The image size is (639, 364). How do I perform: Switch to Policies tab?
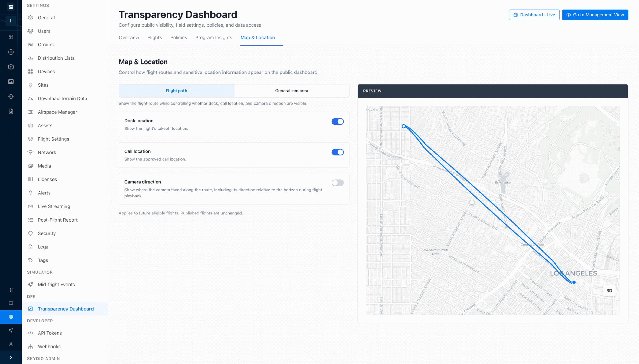pyautogui.click(x=178, y=38)
